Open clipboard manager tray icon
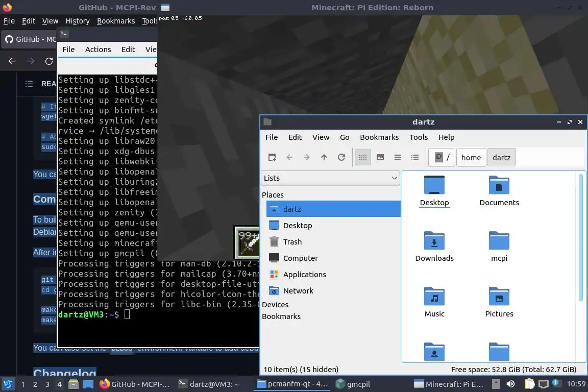The width and height of the screenshot is (588, 392). 529,384
